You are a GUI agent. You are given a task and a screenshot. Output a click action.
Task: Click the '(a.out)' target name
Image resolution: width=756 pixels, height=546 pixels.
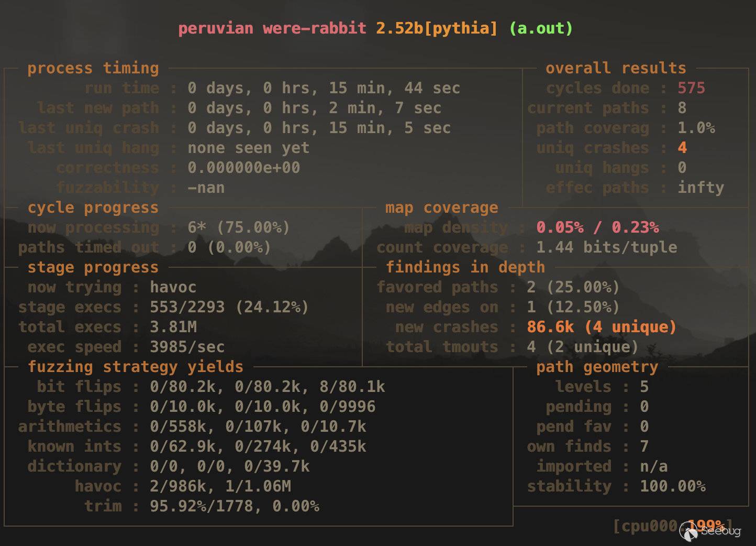coord(541,28)
